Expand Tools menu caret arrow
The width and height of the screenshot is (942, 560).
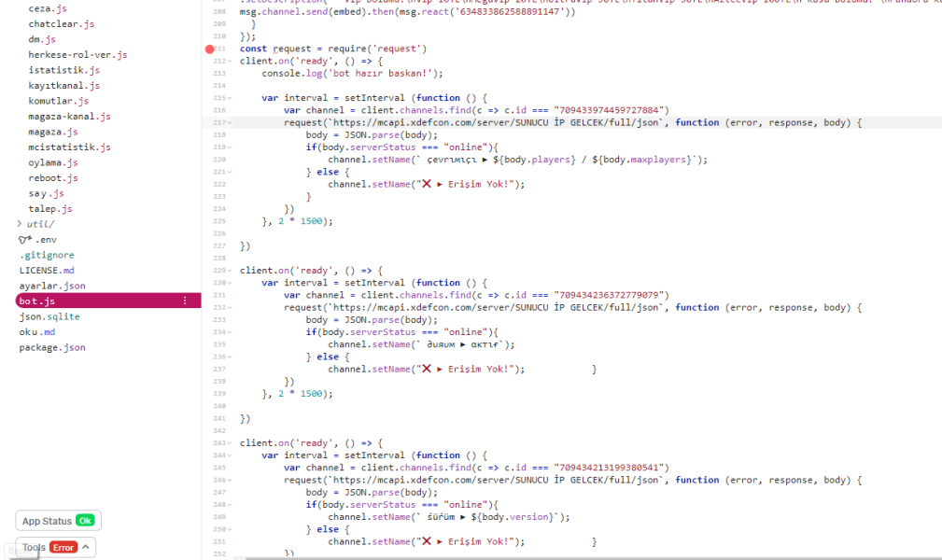point(85,547)
